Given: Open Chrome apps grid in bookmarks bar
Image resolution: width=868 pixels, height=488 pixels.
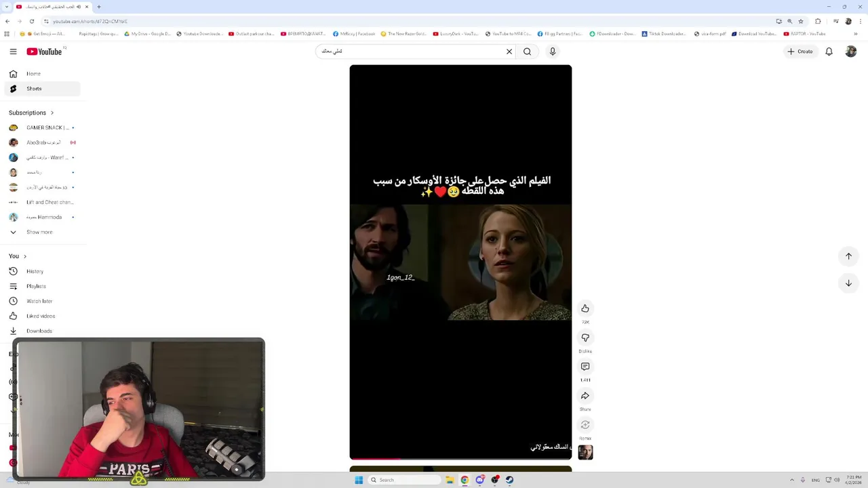Looking at the screenshot, I should coord(7,34).
